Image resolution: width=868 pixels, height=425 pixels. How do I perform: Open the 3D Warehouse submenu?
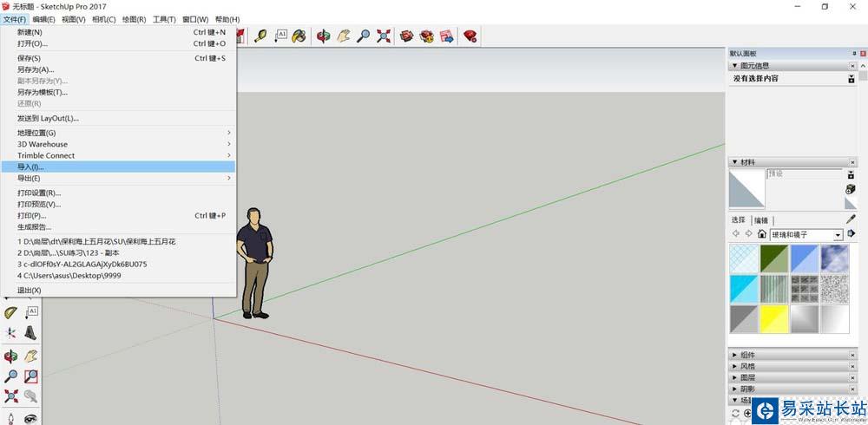point(118,144)
